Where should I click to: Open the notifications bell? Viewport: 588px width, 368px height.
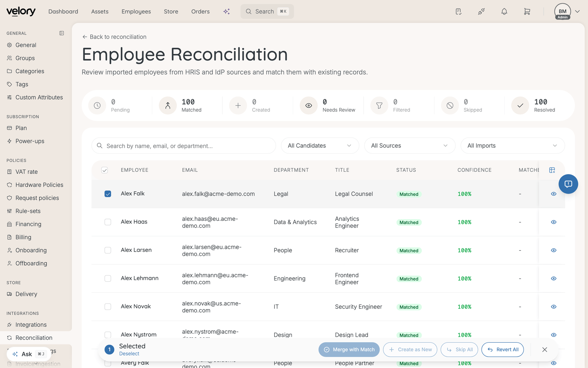504,11
